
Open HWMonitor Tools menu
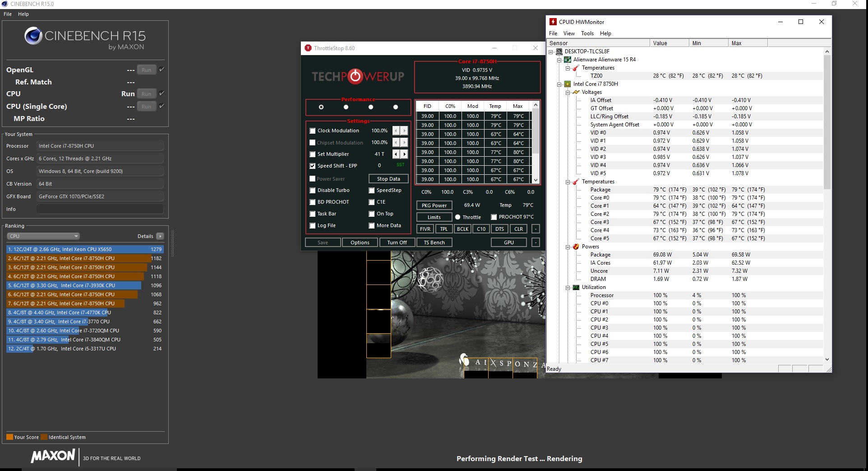click(x=587, y=33)
